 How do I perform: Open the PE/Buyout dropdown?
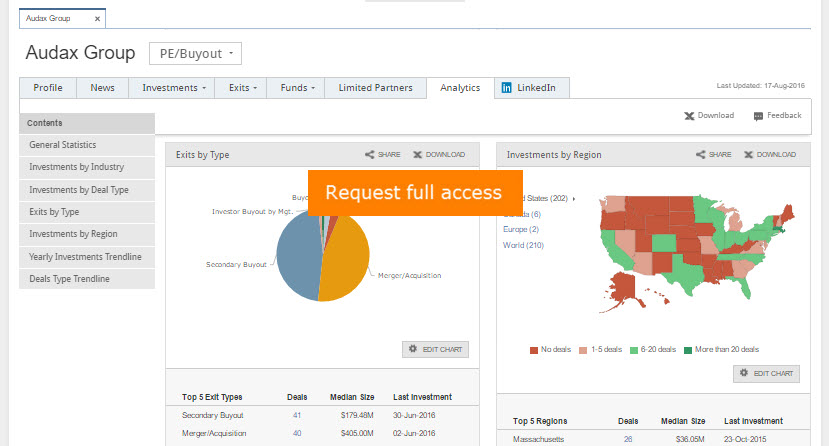[x=196, y=54]
